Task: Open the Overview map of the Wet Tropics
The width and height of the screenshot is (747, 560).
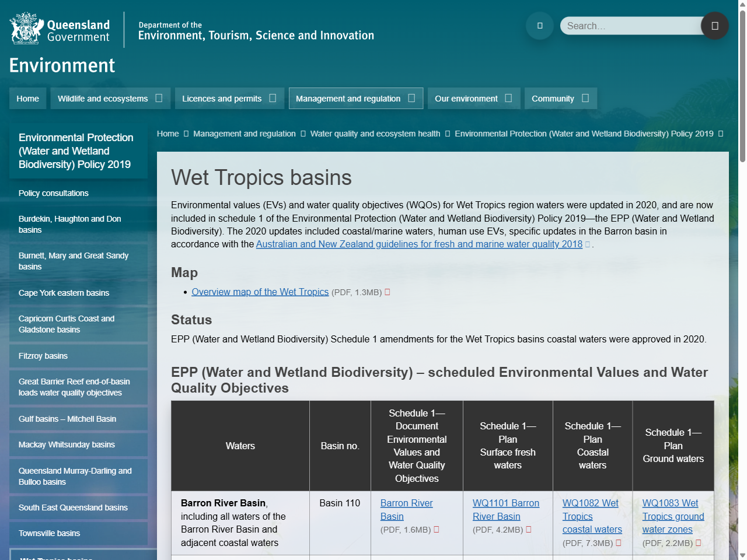Action: coord(260,292)
